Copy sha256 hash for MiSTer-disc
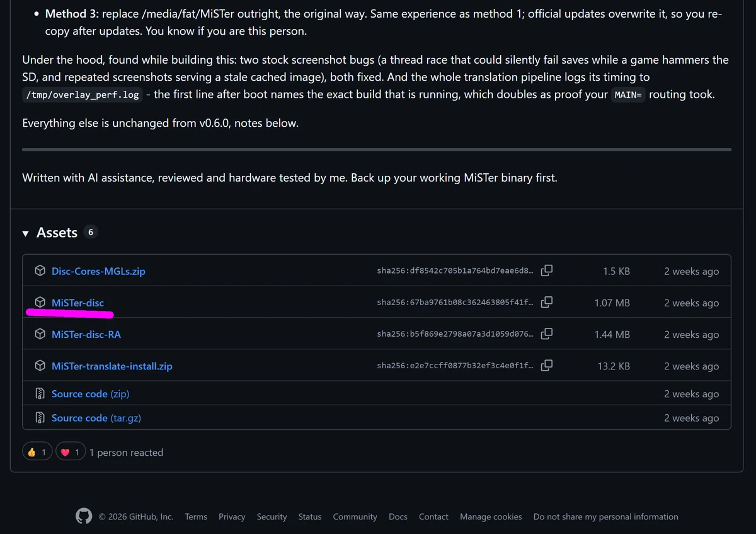Image resolution: width=756 pixels, height=534 pixels. 547,302
